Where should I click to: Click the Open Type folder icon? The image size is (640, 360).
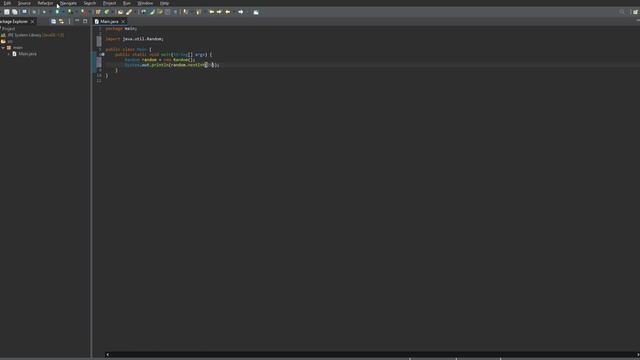click(120, 12)
